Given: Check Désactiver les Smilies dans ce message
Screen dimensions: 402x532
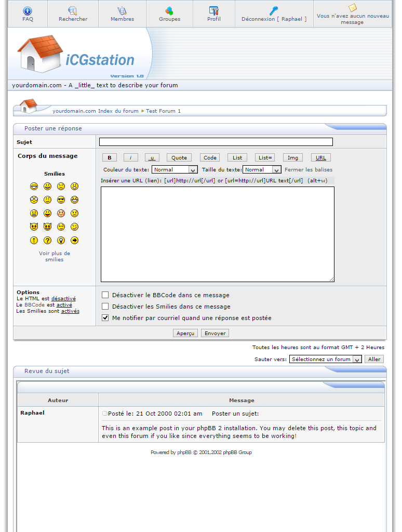Looking at the screenshot, I should tap(105, 307).
